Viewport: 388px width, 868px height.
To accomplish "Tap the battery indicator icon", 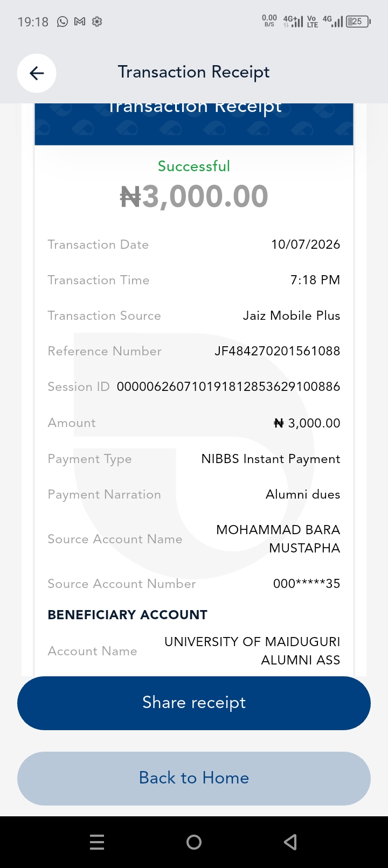I will pos(358,22).
